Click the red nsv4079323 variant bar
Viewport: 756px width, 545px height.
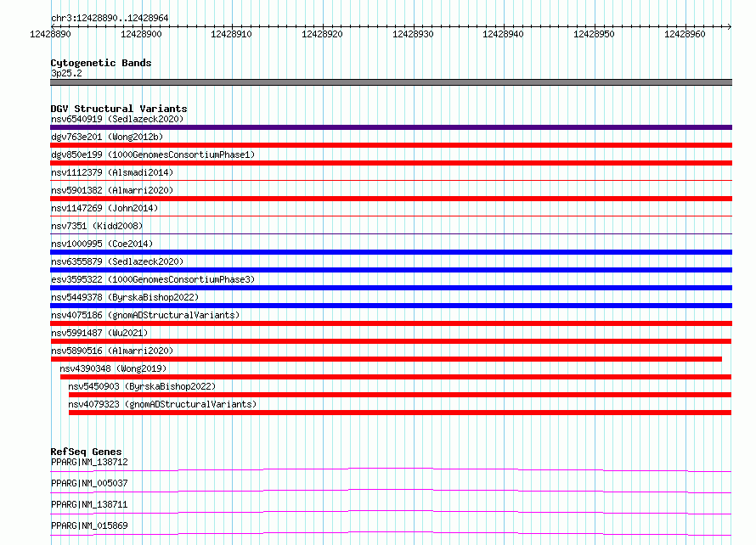coord(400,413)
